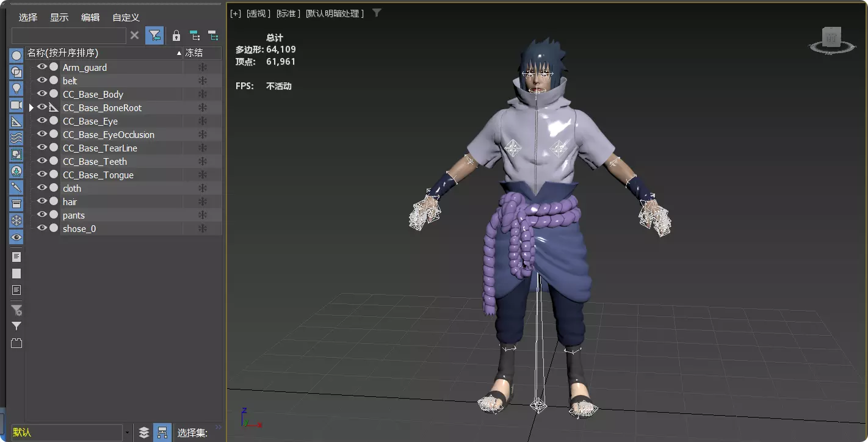Open the advanced filter funnel with gear
Image resolution: width=868 pixels, height=442 pixels.
click(16, 310)
